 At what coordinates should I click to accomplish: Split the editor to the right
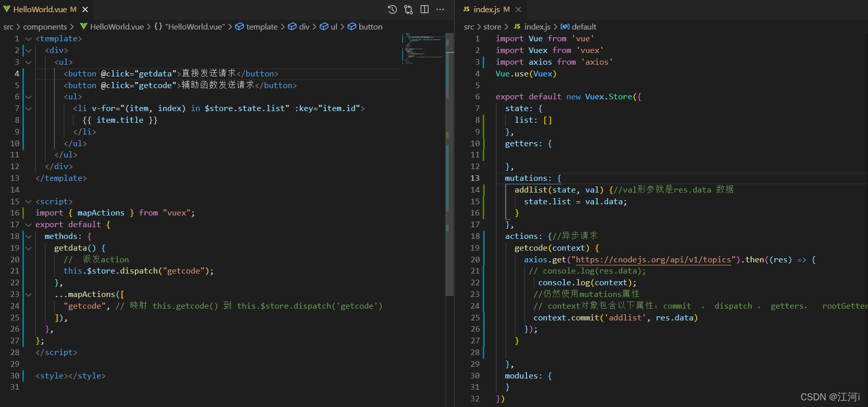pyautogui.click(x=425, y=9)
